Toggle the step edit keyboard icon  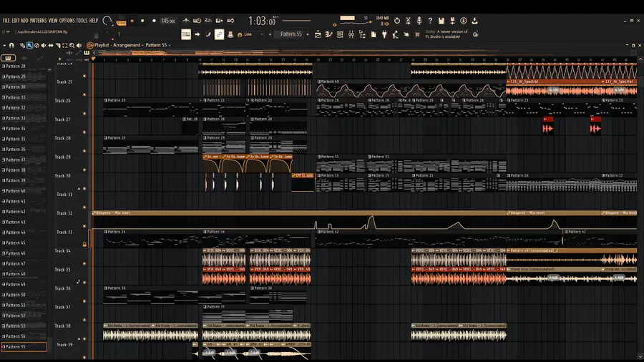click(220, 21)
